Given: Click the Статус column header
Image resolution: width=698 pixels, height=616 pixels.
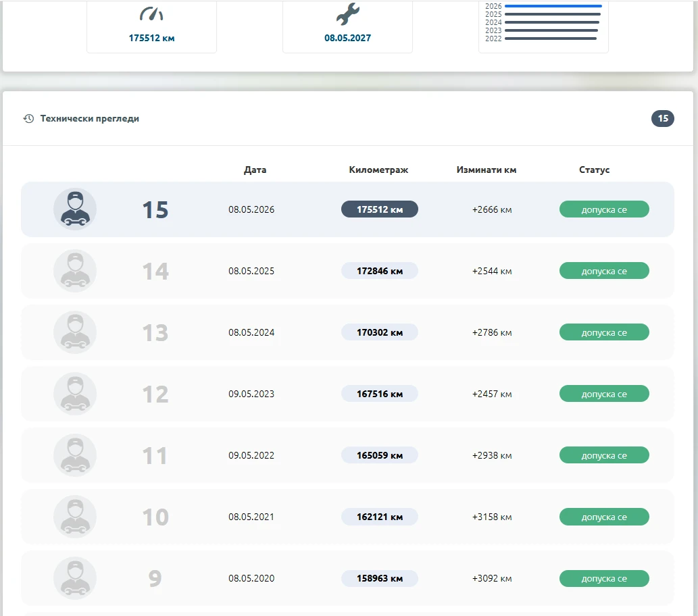Looking at the screenshot, I should coord(594,170).
